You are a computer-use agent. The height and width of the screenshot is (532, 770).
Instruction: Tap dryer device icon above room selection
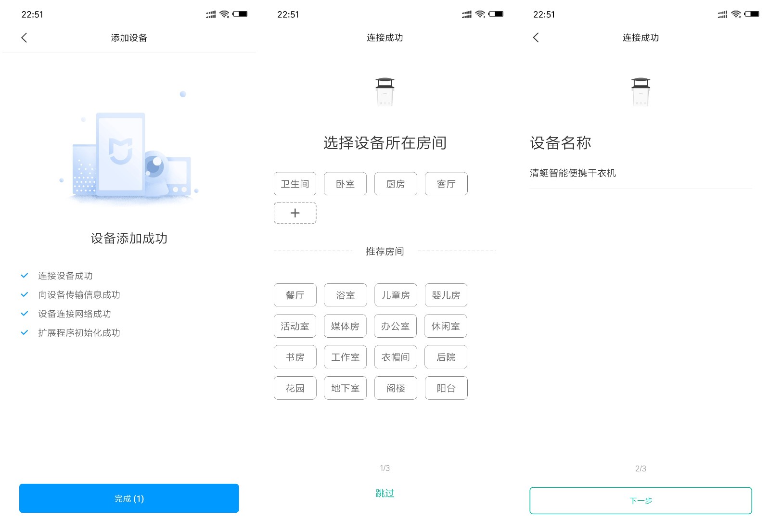pos(385,92)
